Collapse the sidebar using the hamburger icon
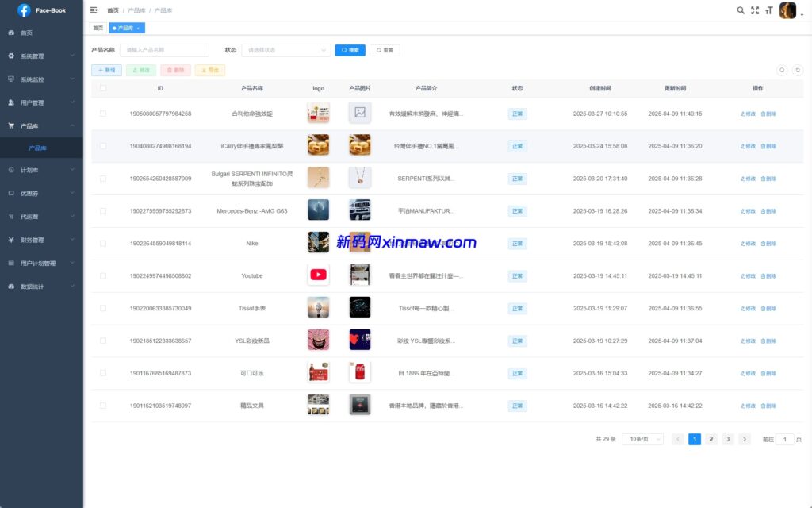 point(94,10)
